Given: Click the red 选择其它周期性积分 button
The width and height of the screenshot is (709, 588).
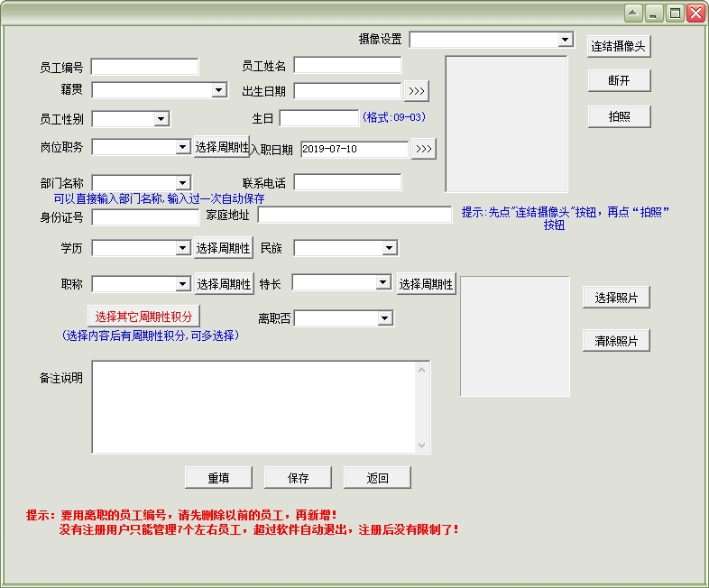Looking at the screenshot, I should [143, 317].
